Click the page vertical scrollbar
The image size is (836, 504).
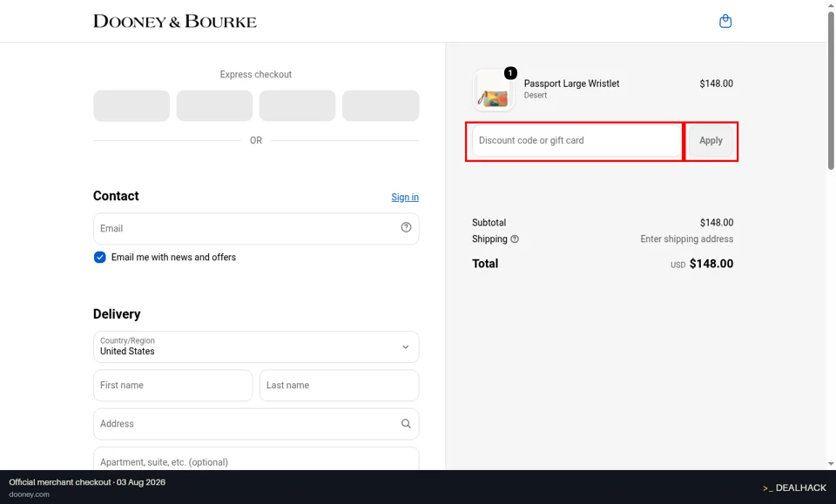831,91
